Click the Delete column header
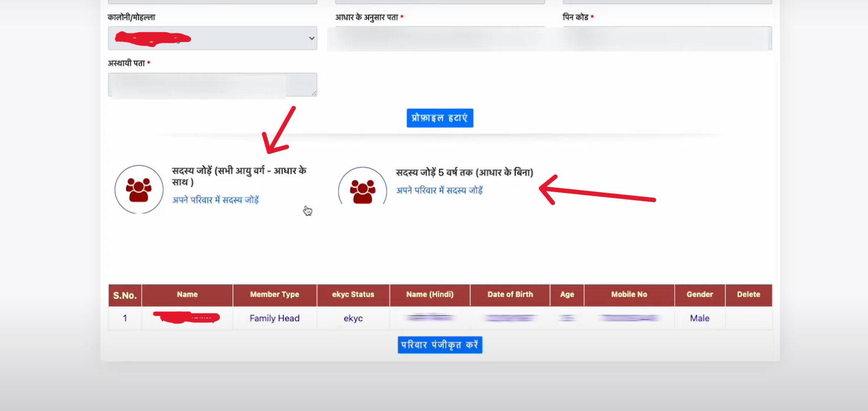The height and width of the screenshot is (411, 868). click(748, 295)
